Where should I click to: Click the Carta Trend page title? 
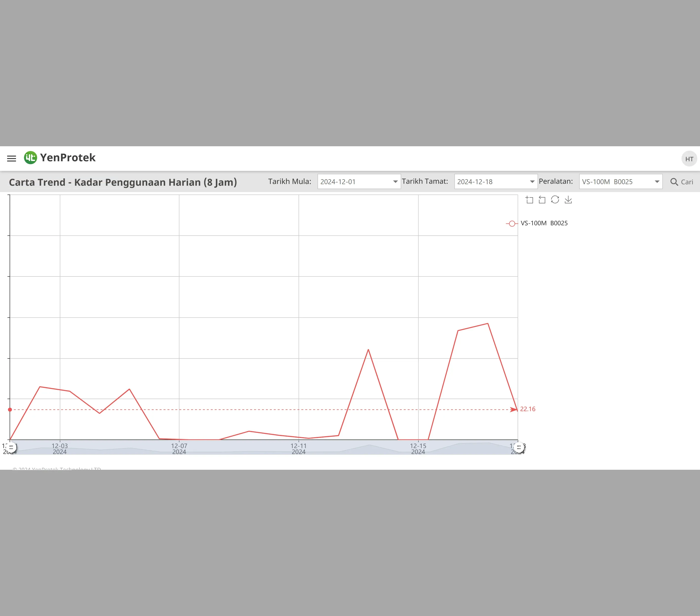coord(123,182)
